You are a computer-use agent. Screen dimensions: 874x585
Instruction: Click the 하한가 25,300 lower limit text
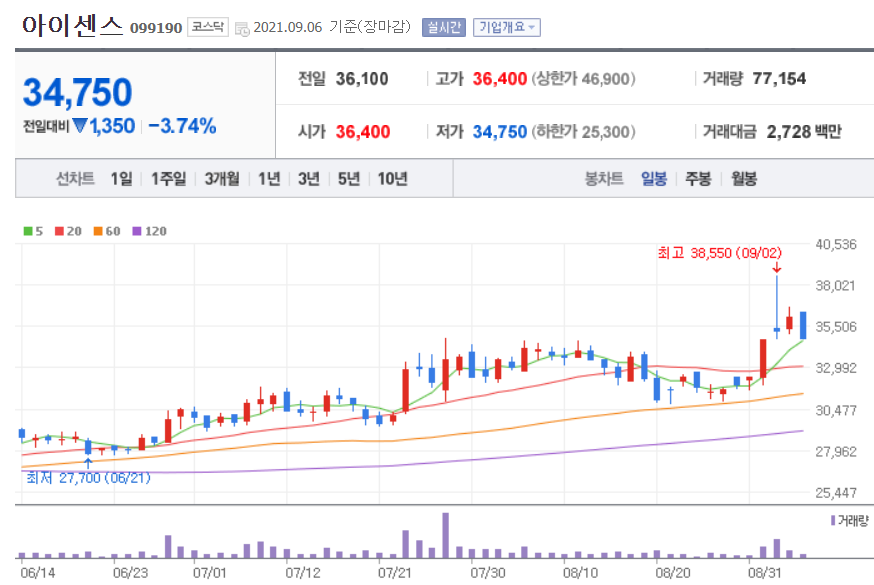(x=584, y=132)
